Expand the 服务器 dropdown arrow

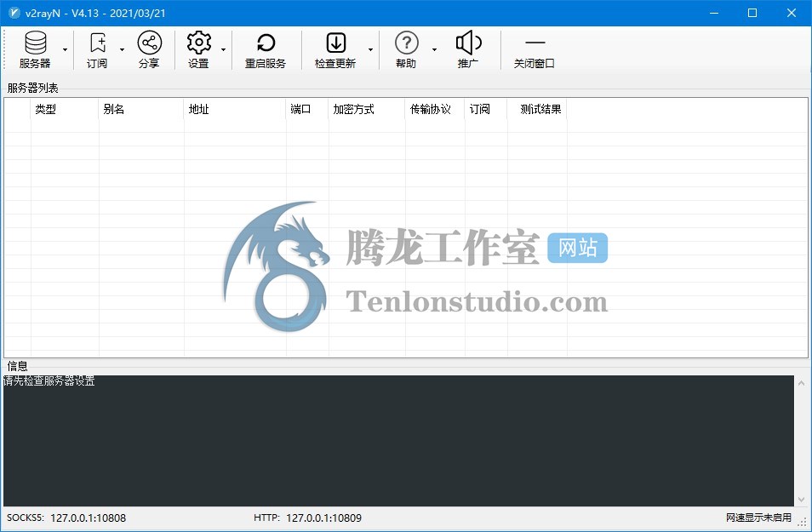click(x=66, y=49)
